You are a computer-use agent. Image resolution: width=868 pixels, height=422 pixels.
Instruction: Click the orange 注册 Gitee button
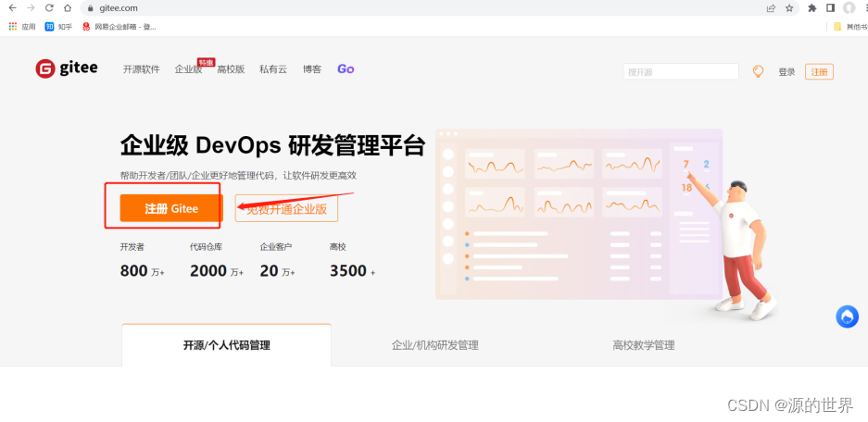pyautogui.click(x=171, y=208)
